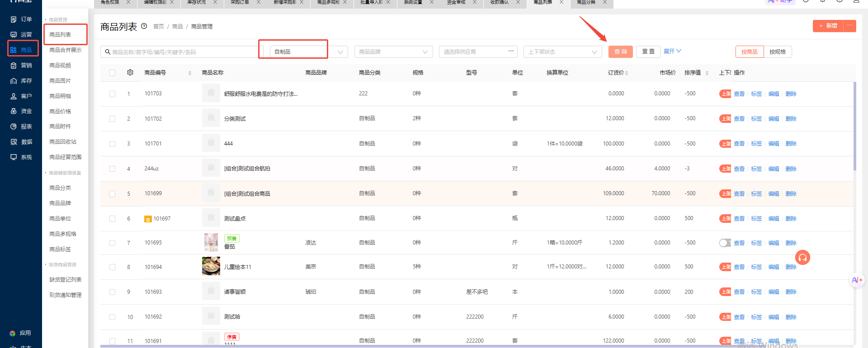868x348 pixels.
Task: Tick the checkbox for row 101701
Action: click(112, 144)
